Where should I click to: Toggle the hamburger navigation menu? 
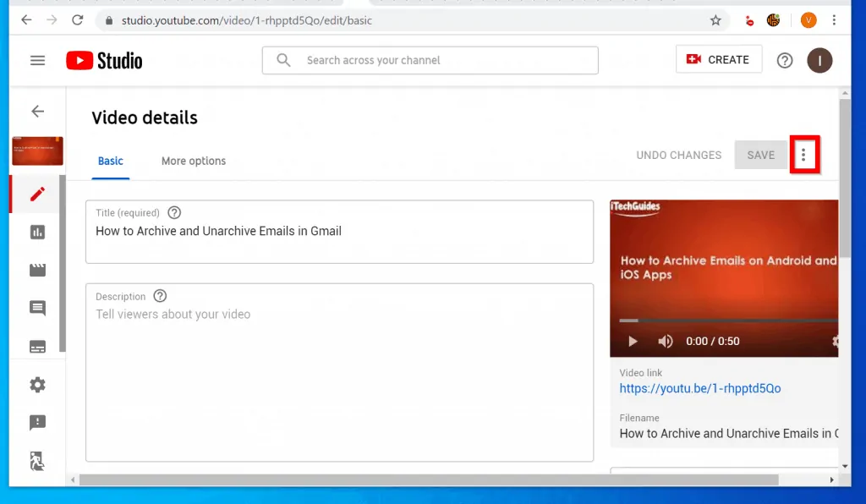coord(36,60)
